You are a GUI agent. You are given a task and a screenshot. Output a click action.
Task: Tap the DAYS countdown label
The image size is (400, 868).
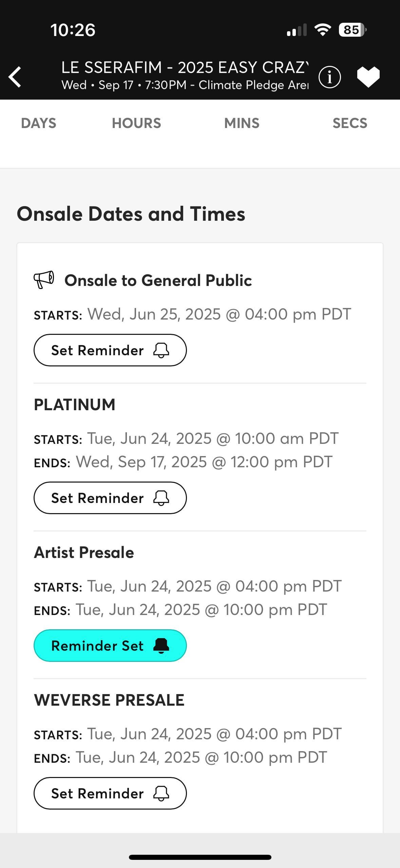pyautogui.click(x=38, y=123)
